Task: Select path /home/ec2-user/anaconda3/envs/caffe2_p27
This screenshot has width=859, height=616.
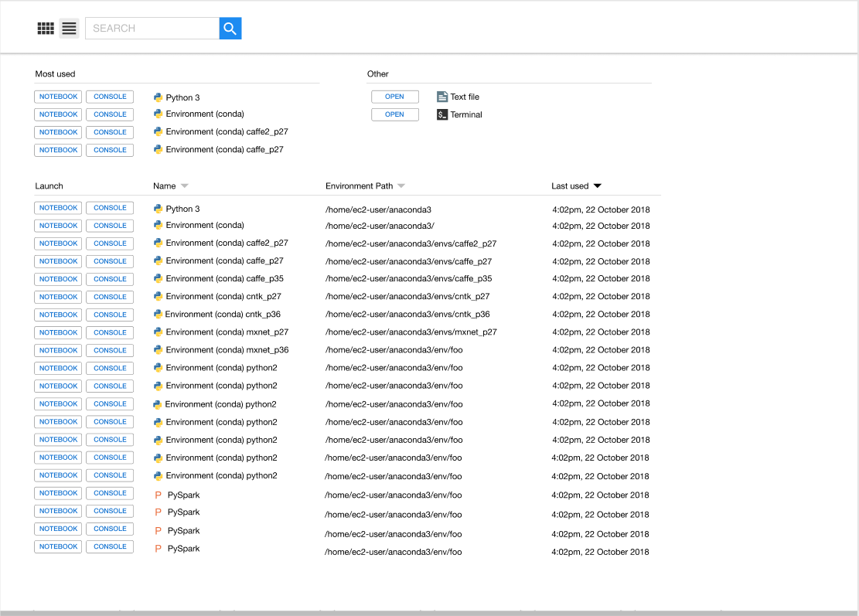Action: tap(411, 243)
